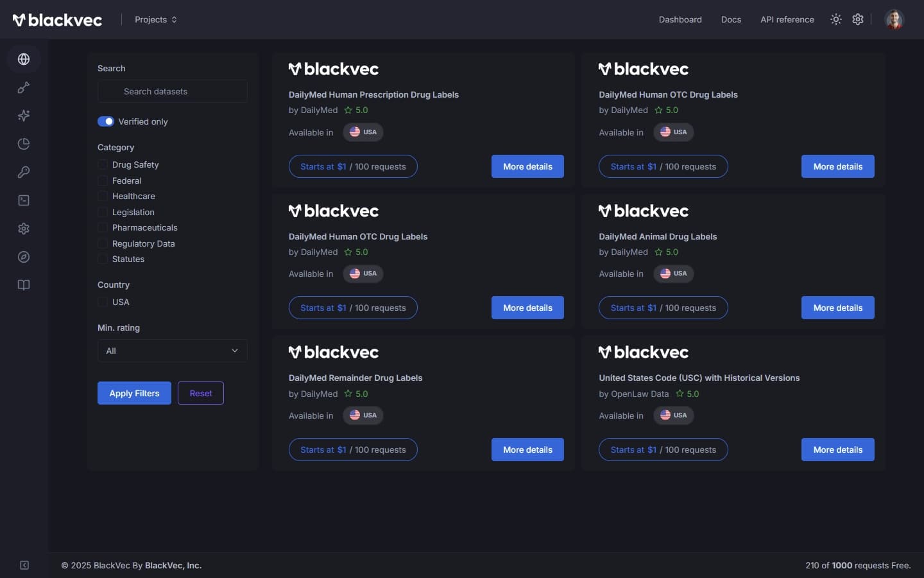The height and width of the screenshot is (578, 924).
Task: Open the wrench tools icon in sidebar
Action: pyautogui.click(x=24, y=87)
